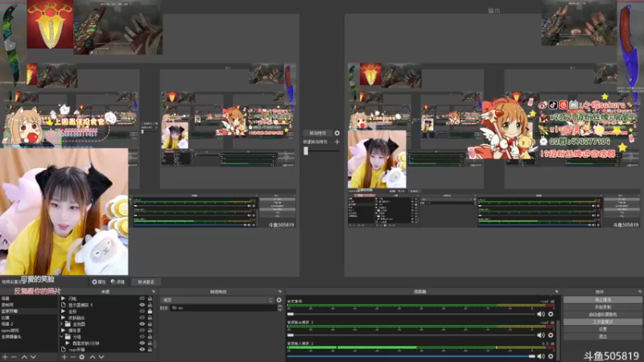The width and height of the screenshot is (644, 362).
Task: Undock the controls panel header icon
Action: click(640, 292)
